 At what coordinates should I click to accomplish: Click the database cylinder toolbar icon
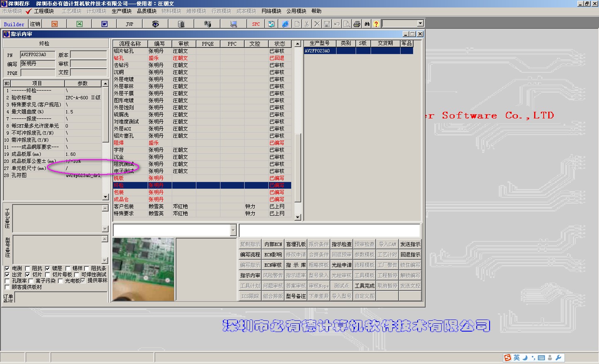point(181,24)
